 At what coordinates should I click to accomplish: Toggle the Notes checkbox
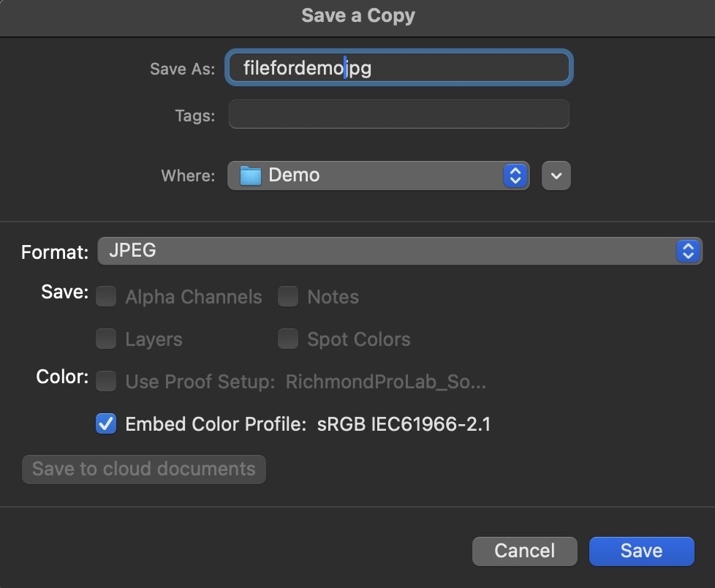(288, 296)
